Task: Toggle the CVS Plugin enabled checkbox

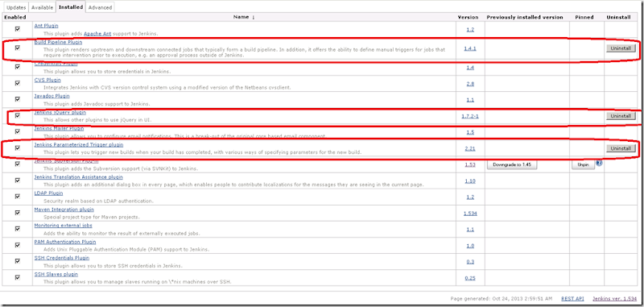Action: [x=17, y=83]
